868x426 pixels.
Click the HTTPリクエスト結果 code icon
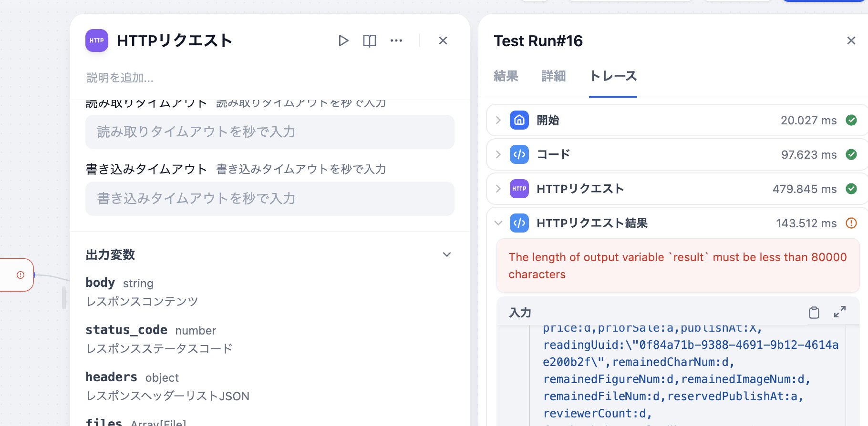[x=519, y=223]
